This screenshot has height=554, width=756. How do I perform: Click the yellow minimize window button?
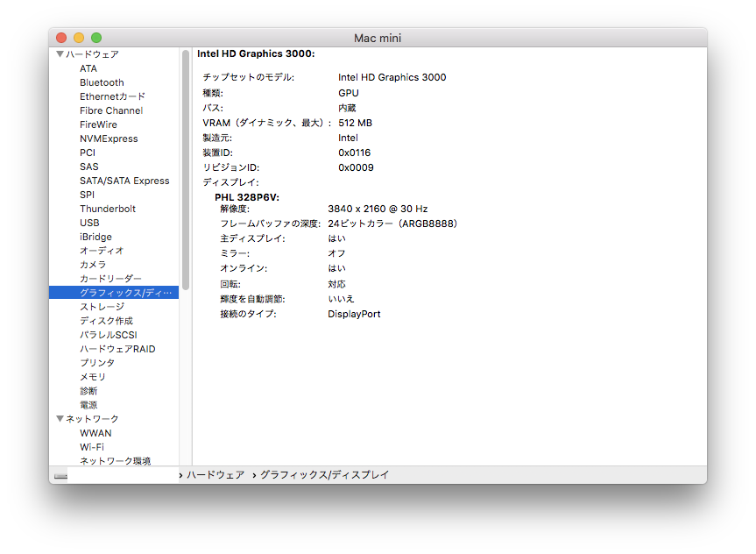pos(79,38)
